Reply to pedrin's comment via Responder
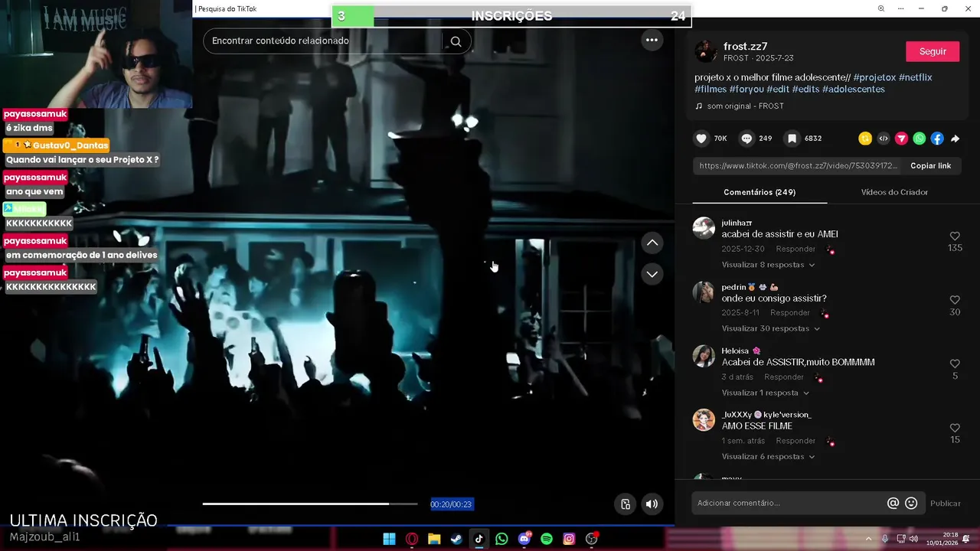The width and height of the screenshot is (980, 551). point(790,312)
